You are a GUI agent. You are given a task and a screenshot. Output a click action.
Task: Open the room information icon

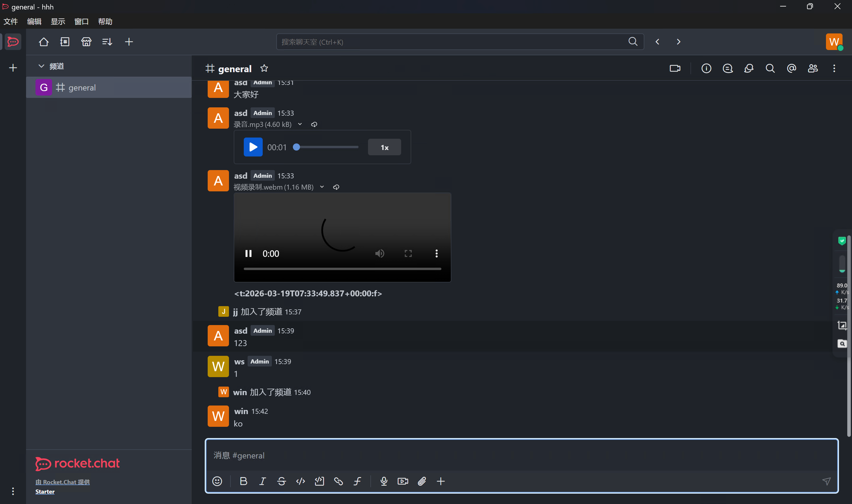coord(706,69)
